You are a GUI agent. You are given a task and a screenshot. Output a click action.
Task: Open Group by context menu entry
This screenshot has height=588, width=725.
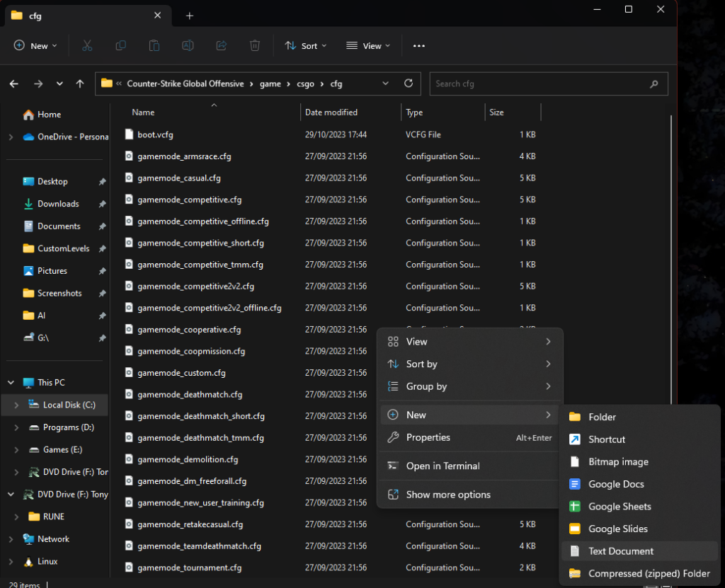(x=470, y=386)
